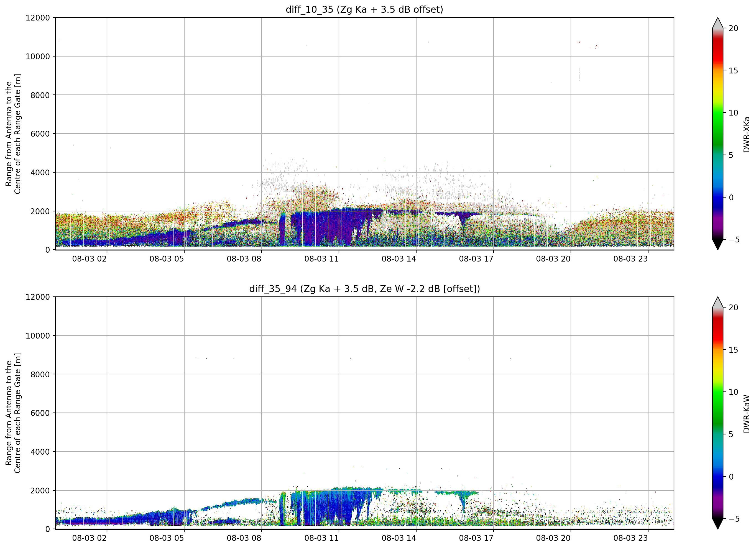Click the "08-03 20" time tick under the bottom plot
This screenshot has height=548, width=756.
(553, 538)
